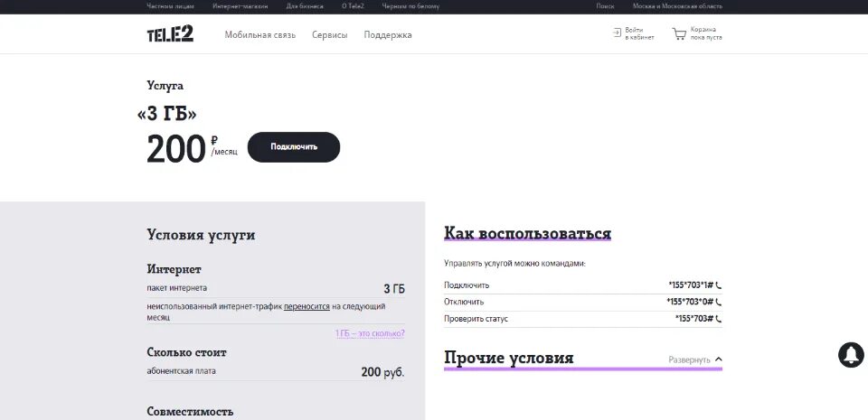Click phone icon beside *155*703*1#

tap(719, 285)
